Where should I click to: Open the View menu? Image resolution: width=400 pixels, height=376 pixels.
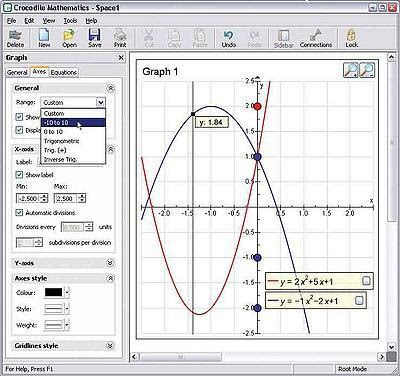[49, 21]
